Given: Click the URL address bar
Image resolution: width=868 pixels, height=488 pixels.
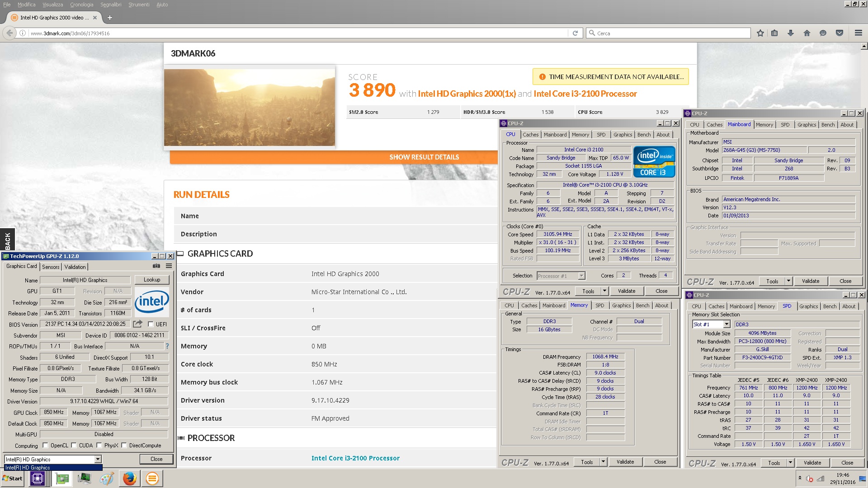Looking at the screenshot, I should [298, 33].
